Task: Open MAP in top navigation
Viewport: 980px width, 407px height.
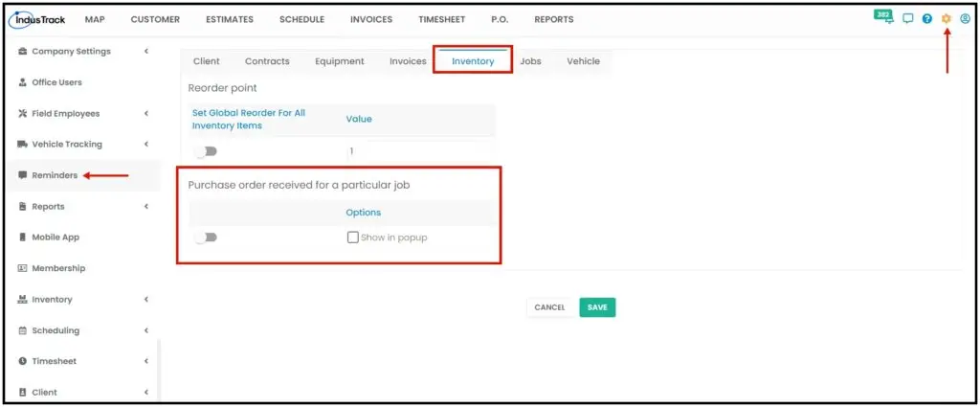Action: 95,19
